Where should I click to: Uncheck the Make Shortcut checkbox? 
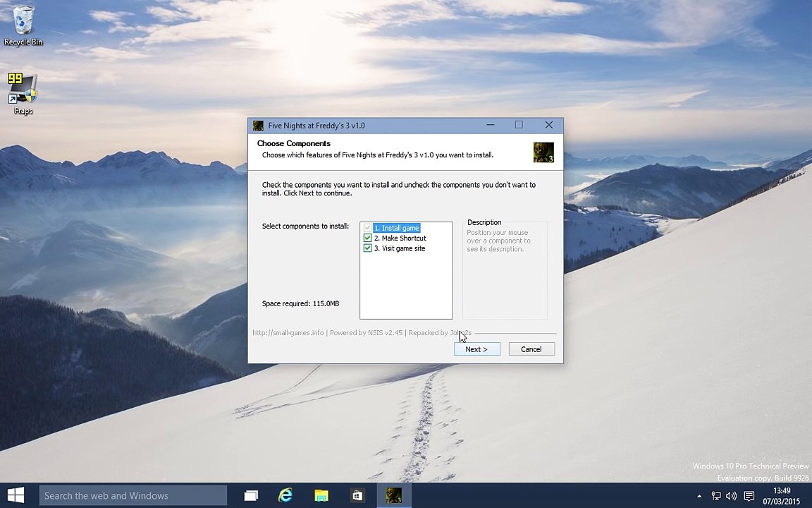pos(368,238)
